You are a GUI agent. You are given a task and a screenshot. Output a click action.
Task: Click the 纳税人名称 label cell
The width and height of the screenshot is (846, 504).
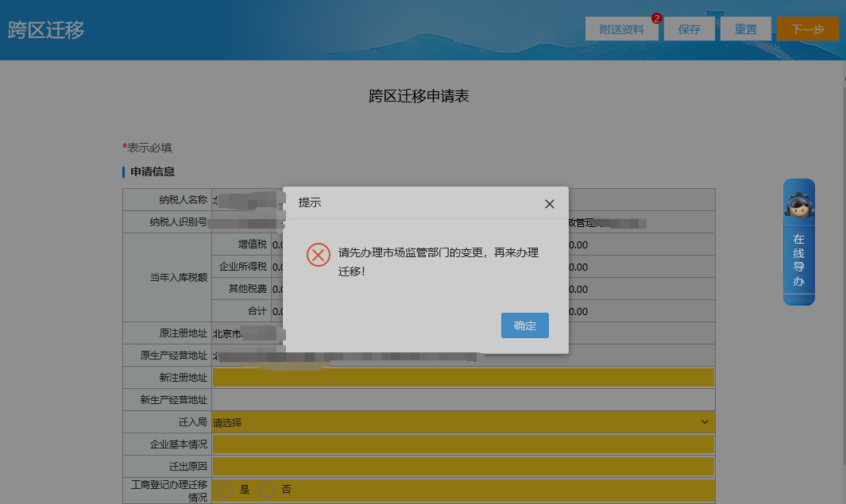(168, 199)
